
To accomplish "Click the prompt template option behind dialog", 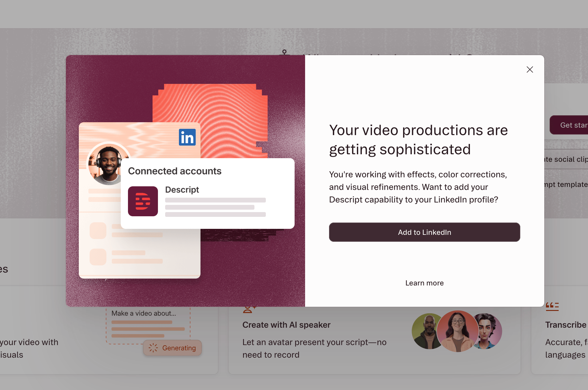I will tap(566, 185).
